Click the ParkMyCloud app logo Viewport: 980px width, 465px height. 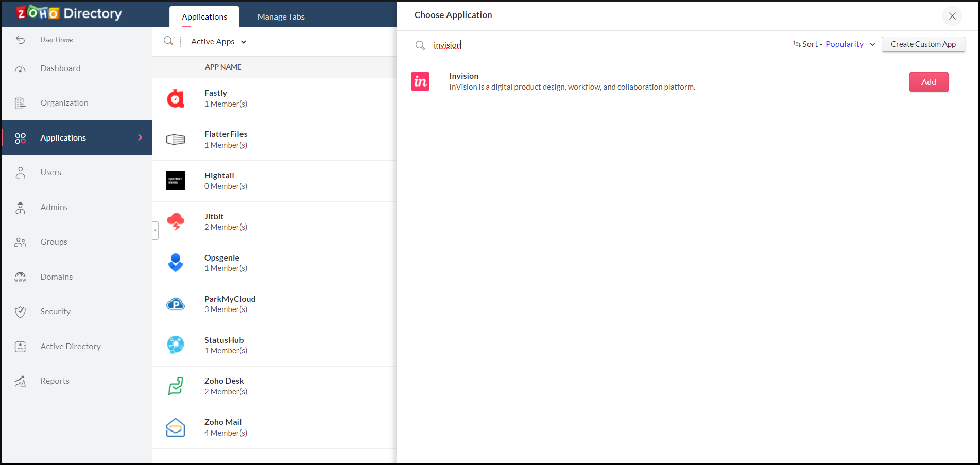click(x=176, y=304)
